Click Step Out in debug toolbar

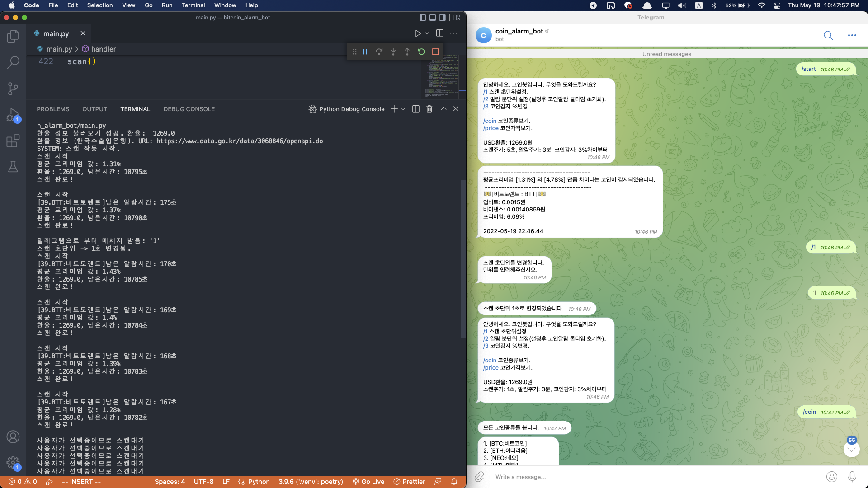[x=407, y=52]
